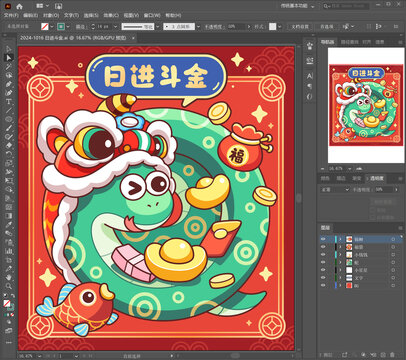Viewport: 406px width, 360px height.
Task: Select the Rotate tool
Action: click(9, 154)
